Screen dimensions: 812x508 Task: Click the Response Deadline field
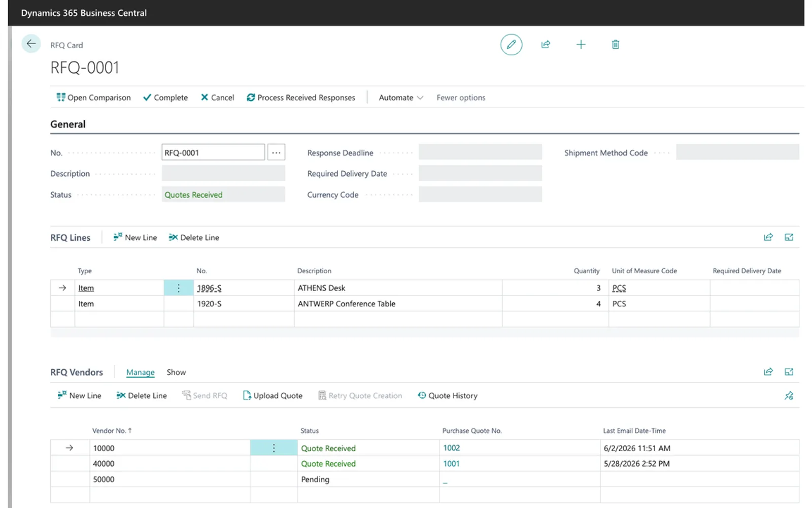(x=480, y=152)
